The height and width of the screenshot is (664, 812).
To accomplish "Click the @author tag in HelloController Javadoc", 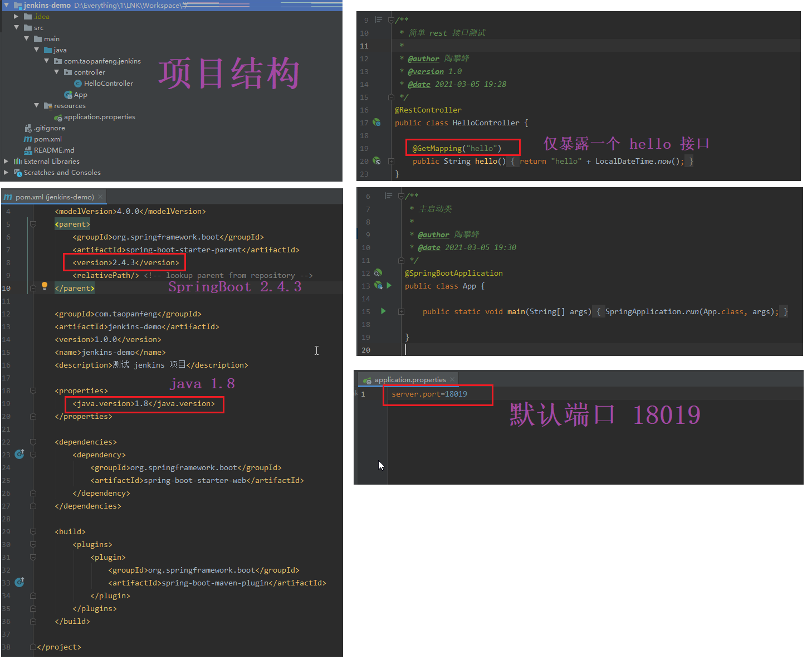I will (423, 58).
